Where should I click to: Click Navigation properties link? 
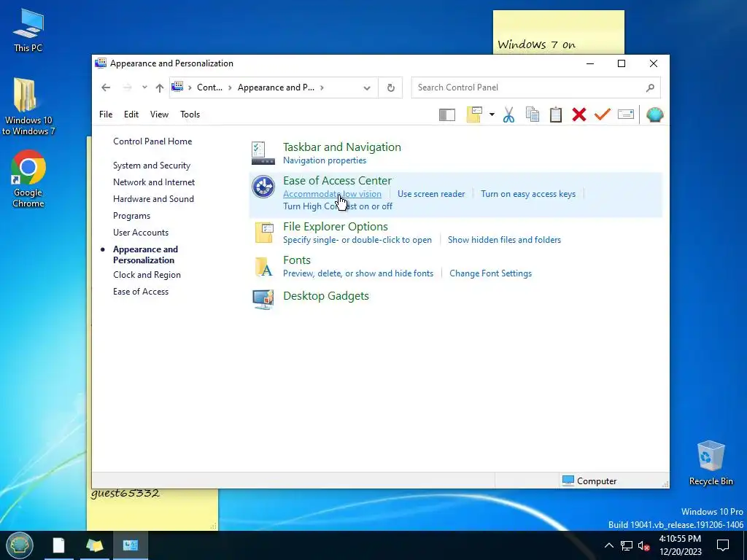(x=325, y=160)
